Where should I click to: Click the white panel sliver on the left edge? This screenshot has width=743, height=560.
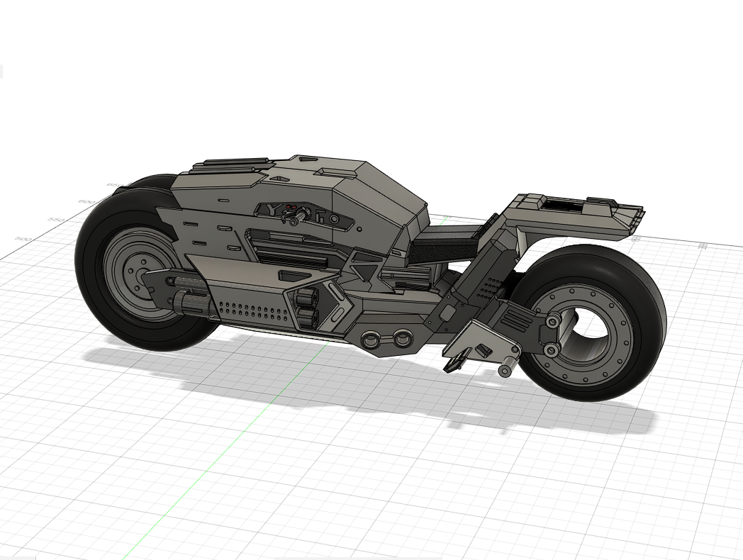(2, 71)
